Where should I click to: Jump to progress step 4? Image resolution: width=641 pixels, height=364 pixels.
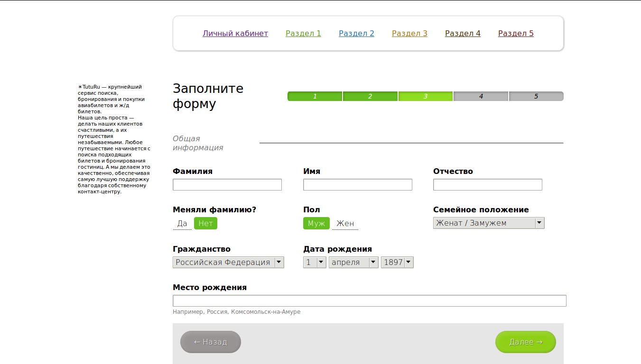tap(481, 96)
